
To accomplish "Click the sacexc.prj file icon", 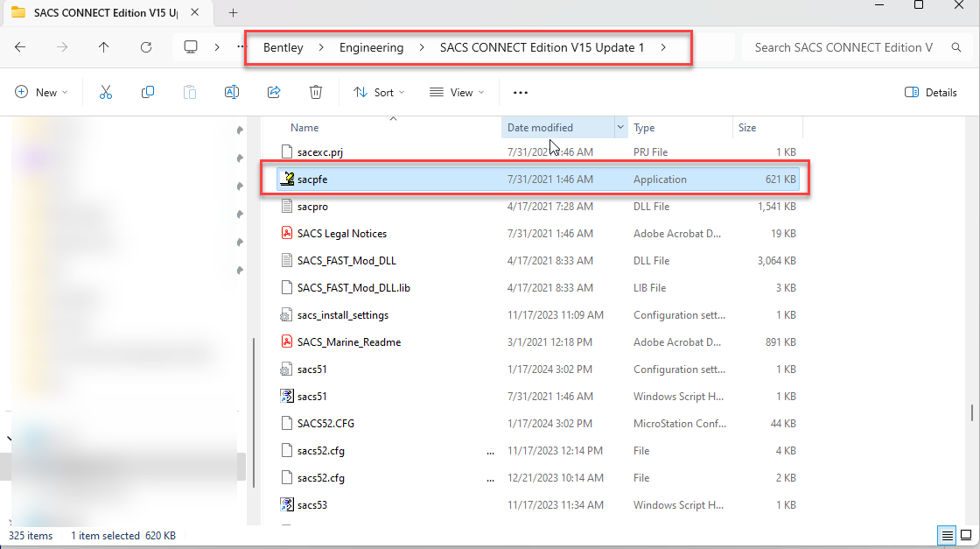I will pyautogui.click(x=287, y=152).
